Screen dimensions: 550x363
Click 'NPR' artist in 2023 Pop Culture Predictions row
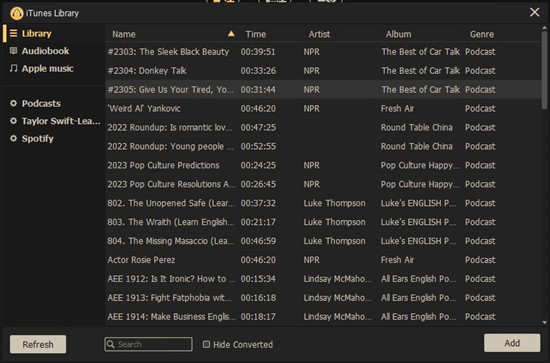pos(312,165)
